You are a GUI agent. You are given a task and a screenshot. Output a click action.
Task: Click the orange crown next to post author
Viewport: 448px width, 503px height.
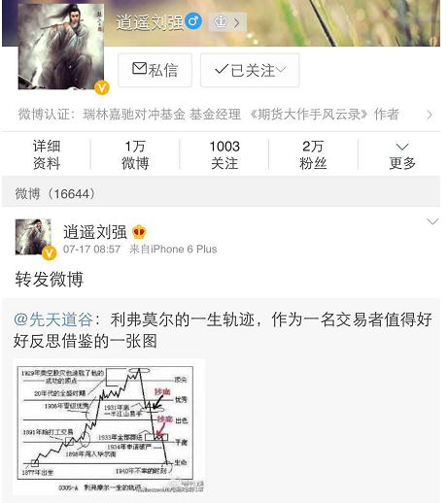[139, 232]
